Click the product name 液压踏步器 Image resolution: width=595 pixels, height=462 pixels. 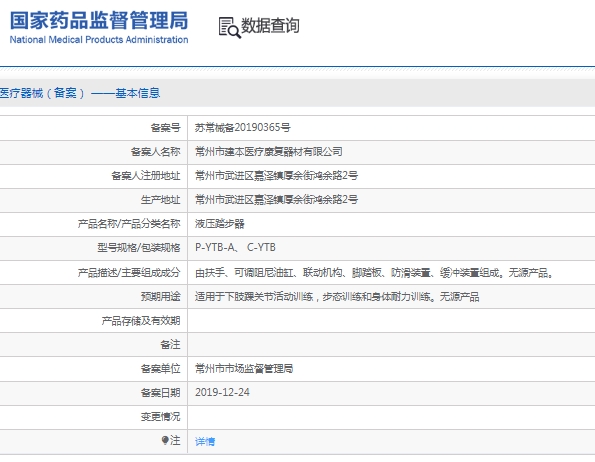coord(220,224)
